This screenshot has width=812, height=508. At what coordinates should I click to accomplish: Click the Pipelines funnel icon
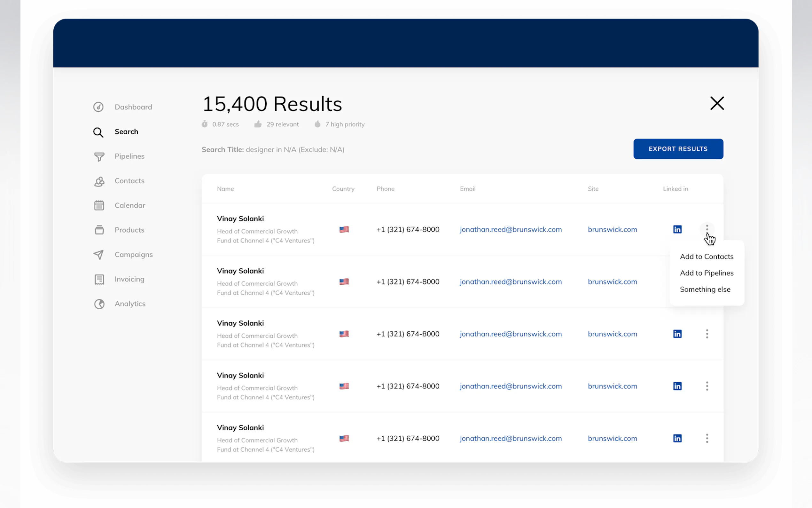(99, 156)
